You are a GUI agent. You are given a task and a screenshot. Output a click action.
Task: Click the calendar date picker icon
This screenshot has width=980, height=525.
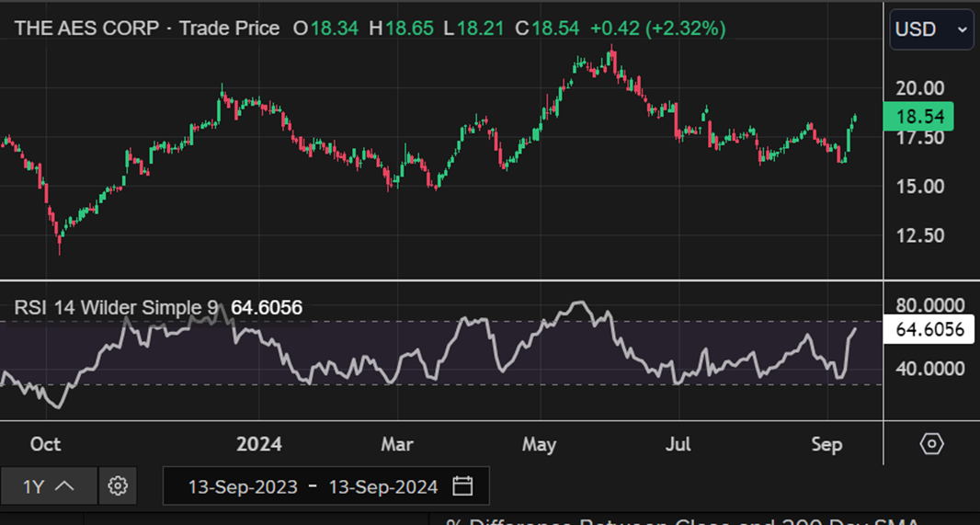(x=462, y=485)
